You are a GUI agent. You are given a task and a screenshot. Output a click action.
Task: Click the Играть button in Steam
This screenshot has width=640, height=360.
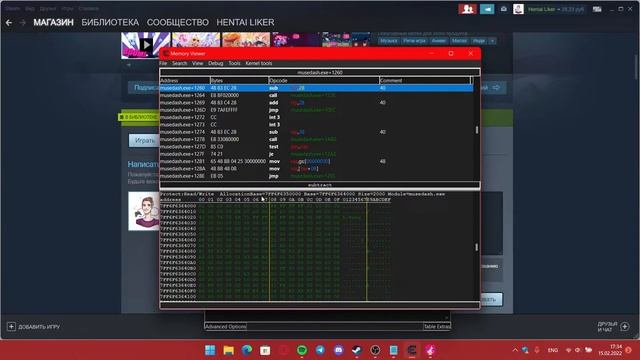[x=144, y=140]
